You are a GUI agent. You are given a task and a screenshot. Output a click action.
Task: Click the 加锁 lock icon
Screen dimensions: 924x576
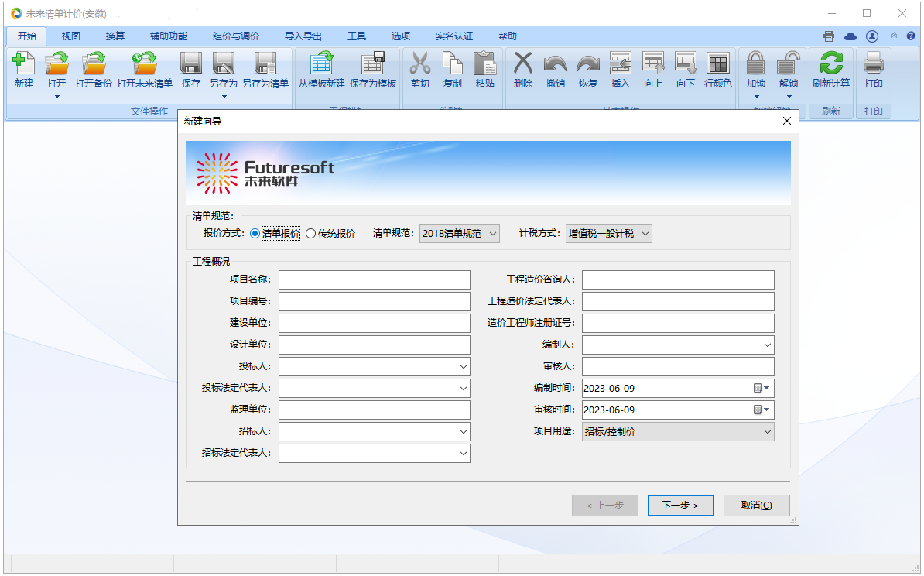pyautogui.click(x=755, y=63)
